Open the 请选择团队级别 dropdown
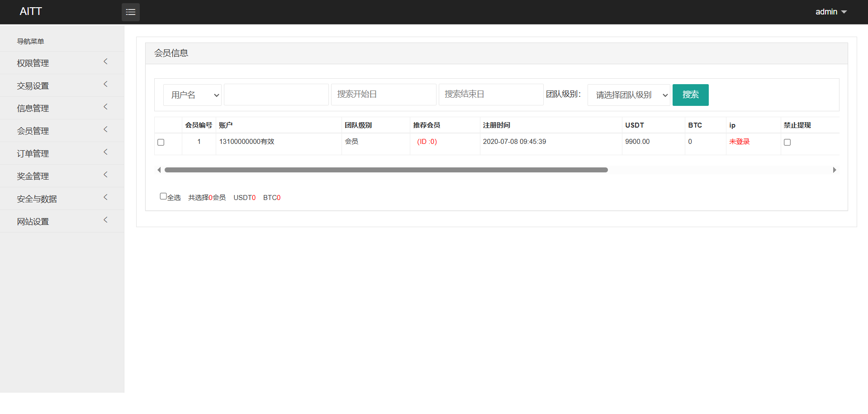The height and width of the screenshot is (414, 868). [x=628, y=95]
